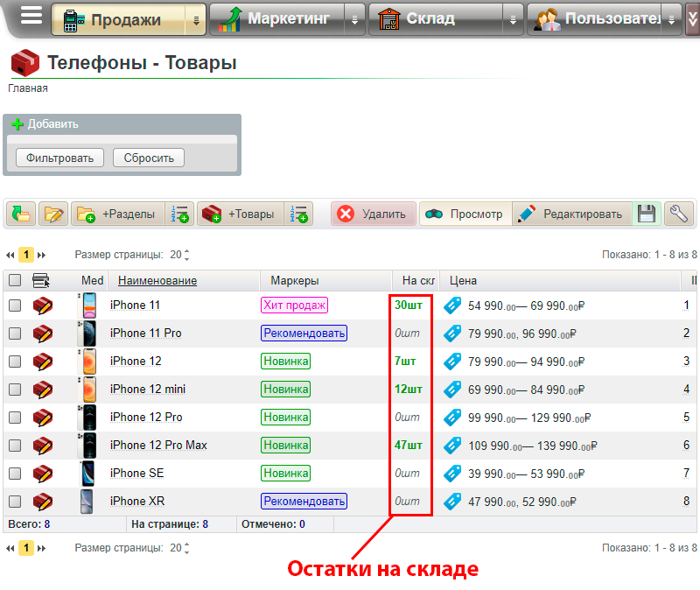Viewport: 700px width, 590px height.
Task: Expand the Склад menu dropdown arrow
Action: (x=513, y=19)
